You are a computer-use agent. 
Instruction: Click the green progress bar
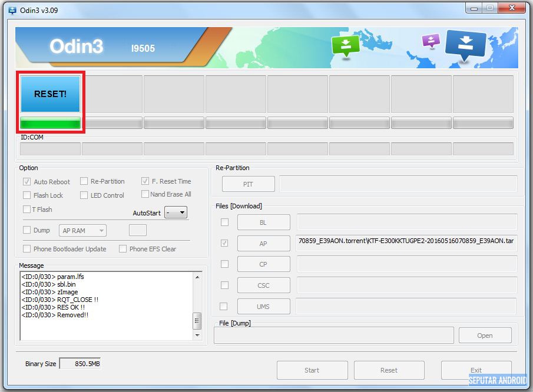tap(50, 122)
